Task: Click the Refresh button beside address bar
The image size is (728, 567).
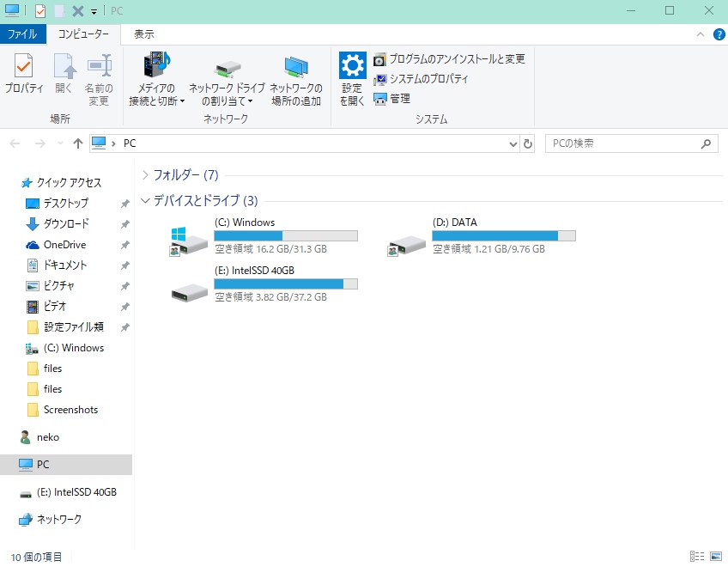Action: coord(528,143)
